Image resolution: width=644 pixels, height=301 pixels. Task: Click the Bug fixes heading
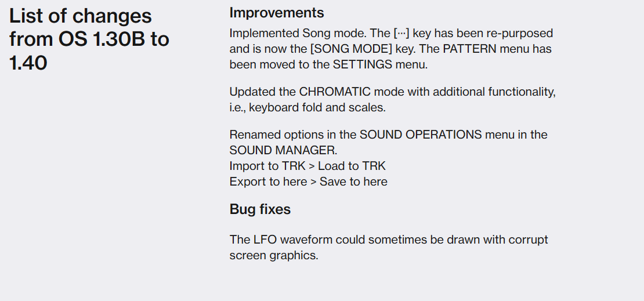click(x=260, y=209)
